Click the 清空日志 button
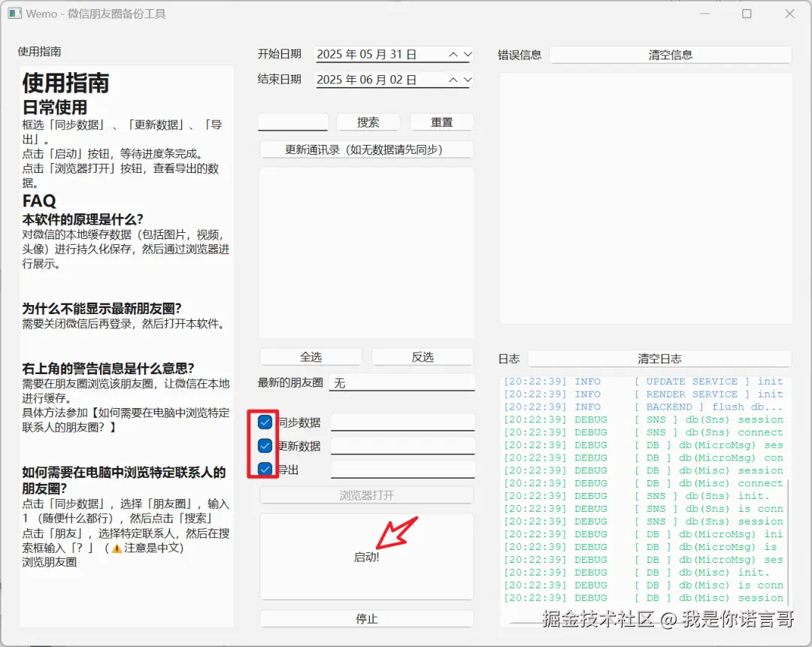The width and height of the screenshot is (812, 647). 660,358
